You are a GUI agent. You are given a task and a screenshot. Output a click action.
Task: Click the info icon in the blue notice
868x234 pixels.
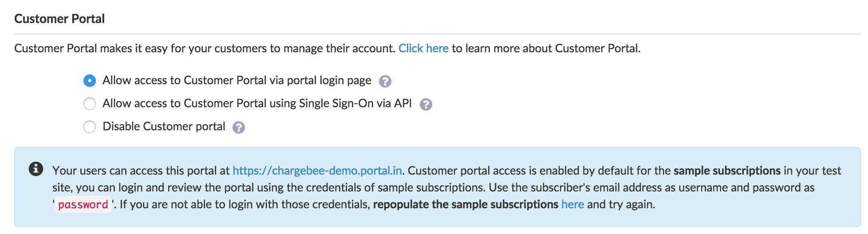point(36,169)
